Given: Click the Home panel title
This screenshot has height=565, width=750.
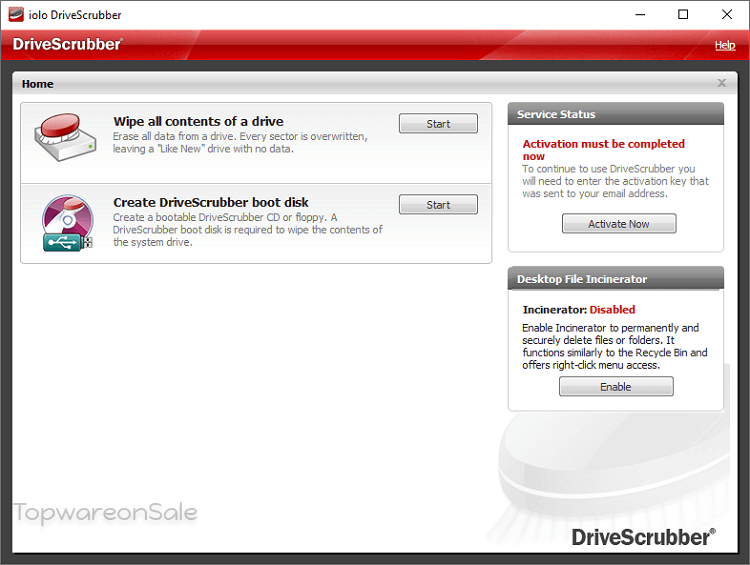Looking at the screenshot, I should click(x=38, y=84).
